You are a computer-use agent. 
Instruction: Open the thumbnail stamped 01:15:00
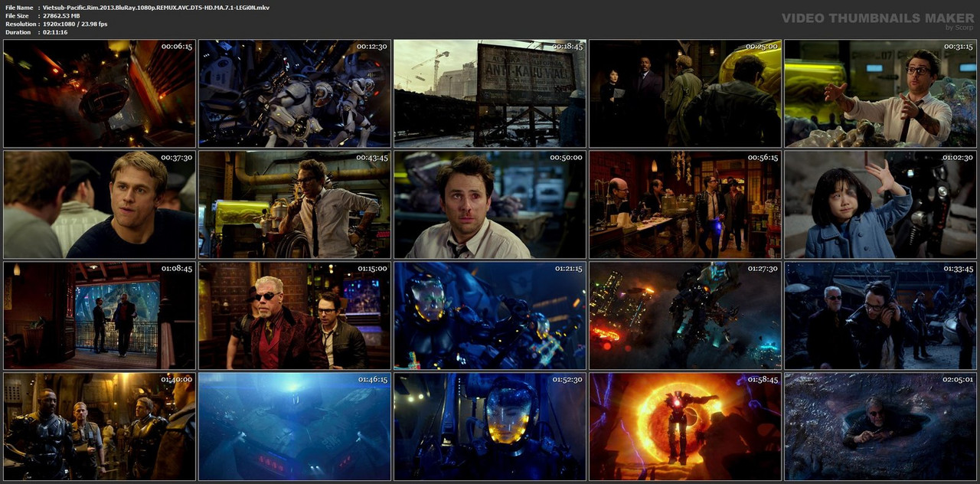[x=295, y=316]
